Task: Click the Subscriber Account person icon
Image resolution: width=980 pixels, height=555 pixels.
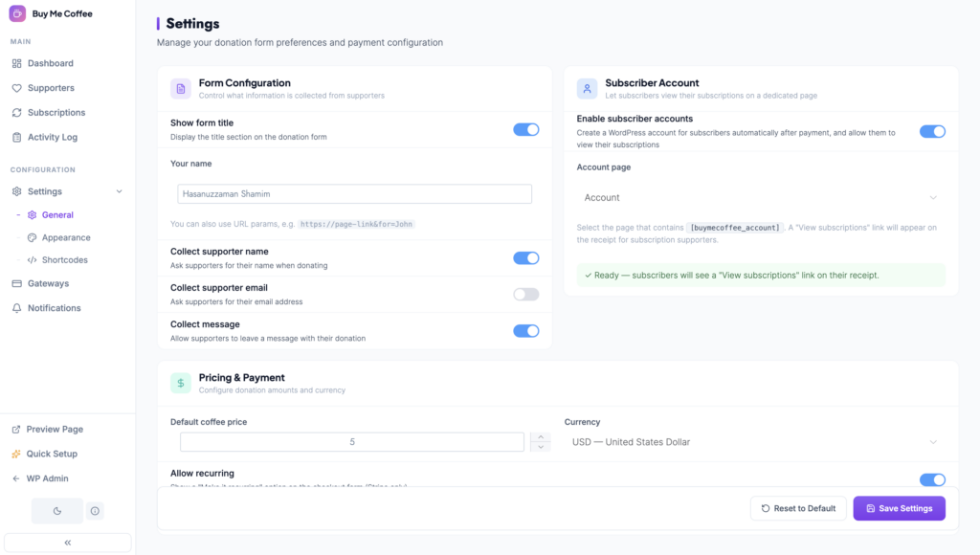Action: point(587,88)
